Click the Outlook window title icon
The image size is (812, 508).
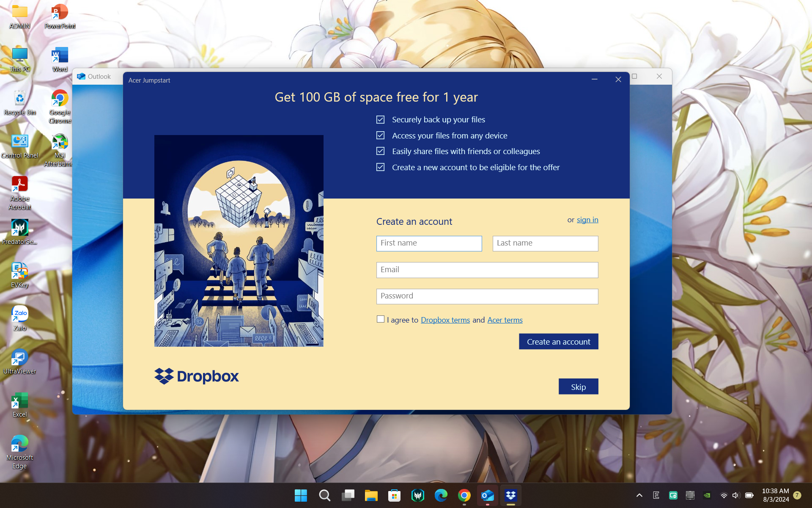[x=81, y=77]
